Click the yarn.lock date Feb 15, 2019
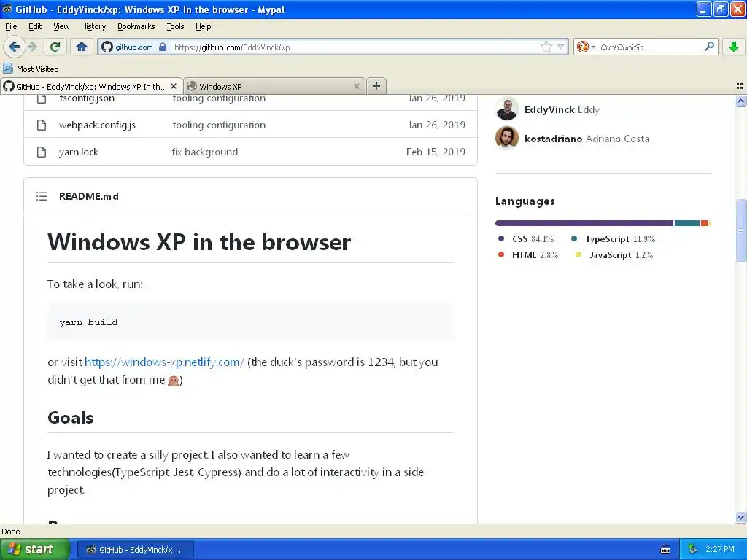 click(x=436, y=152)
